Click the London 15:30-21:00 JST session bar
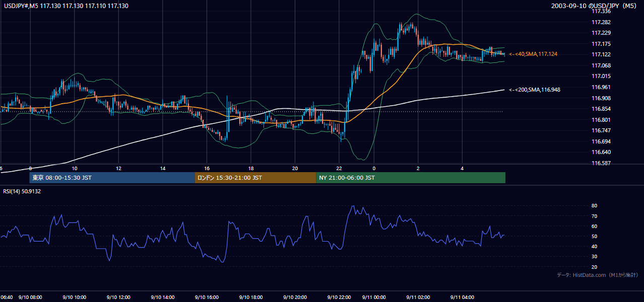The width and height of the screenshot is (644, 302). [255, 178]
